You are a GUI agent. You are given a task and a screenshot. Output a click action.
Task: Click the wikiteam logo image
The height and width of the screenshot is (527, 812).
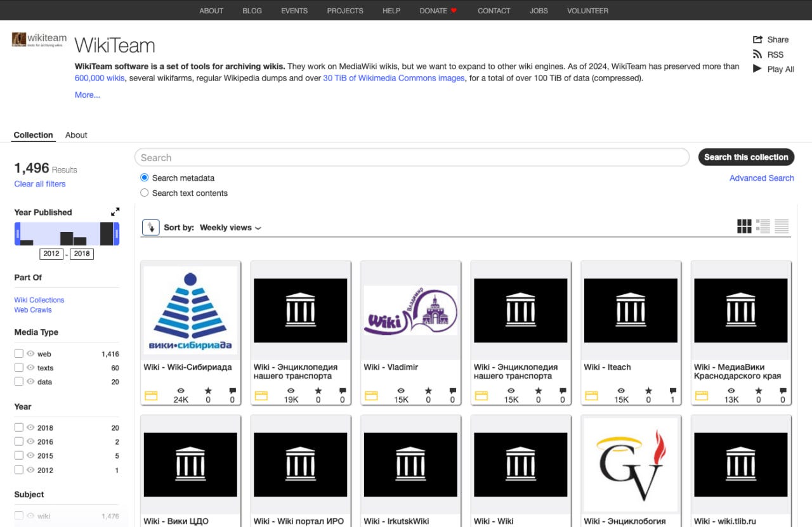coord(39,40)
